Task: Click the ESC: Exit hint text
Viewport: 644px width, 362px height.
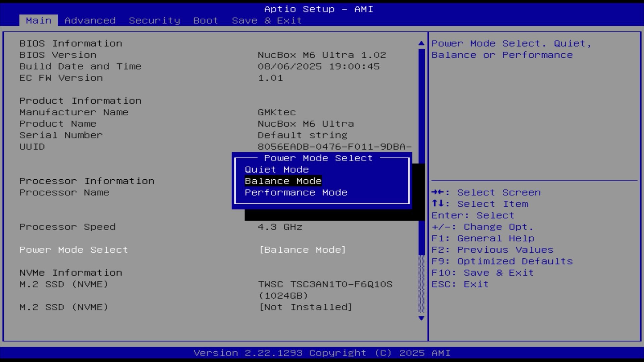Action: 460,284
